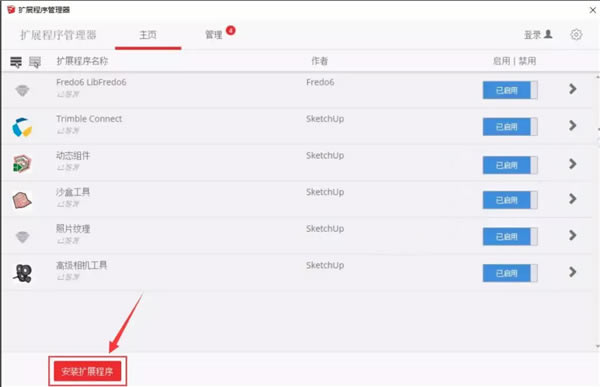This screenshot has width=600, height=387.
Task: Click the Trimble Connect extension icon
Action: pos(22,127)
